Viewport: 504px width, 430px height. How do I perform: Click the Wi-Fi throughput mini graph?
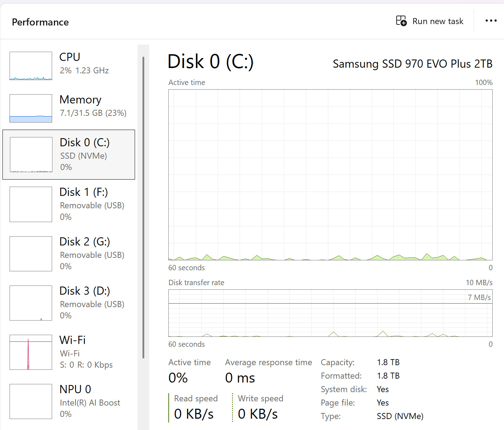31,352
